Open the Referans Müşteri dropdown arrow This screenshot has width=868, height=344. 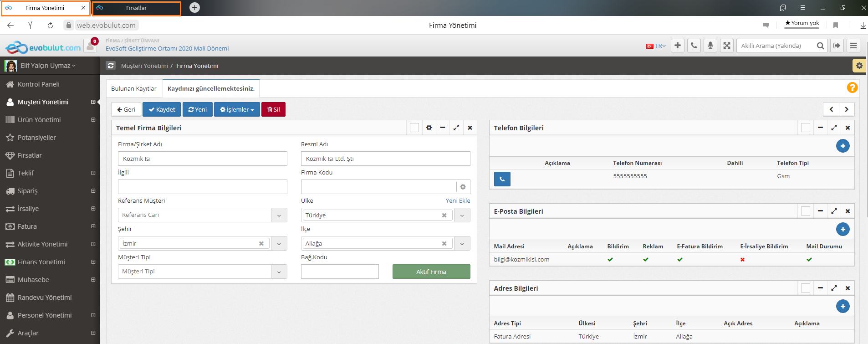coord(279,215)
